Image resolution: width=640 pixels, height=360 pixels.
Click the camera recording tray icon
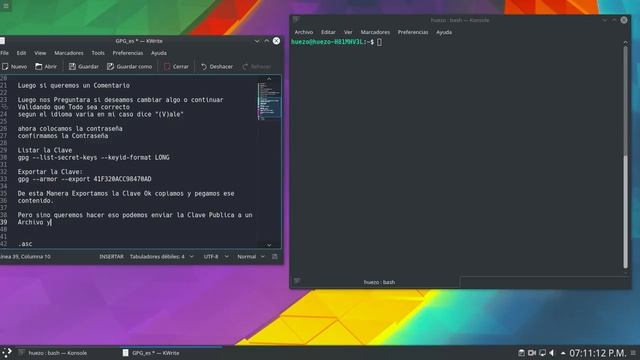point(532,353)
